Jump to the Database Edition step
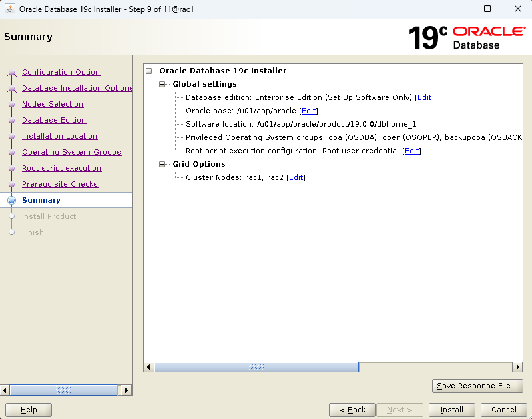This screenshot has height=419, width=532. point(54,120)
